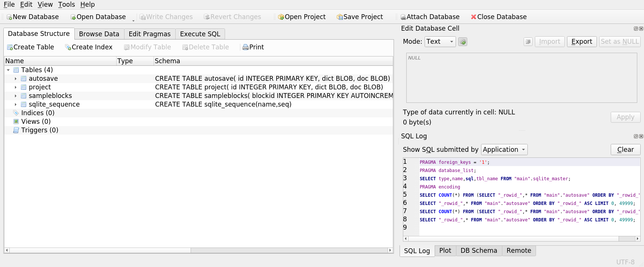
Task: Click the Open Project icon
Action: click(x=281, y=17)
